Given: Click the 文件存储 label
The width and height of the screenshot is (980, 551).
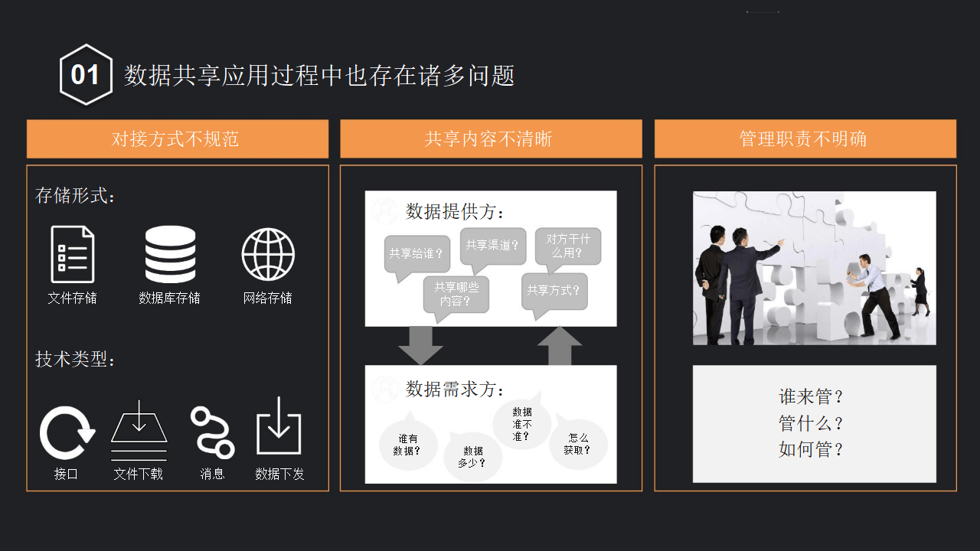Looking at the screenshot, I should click(73, 298).
